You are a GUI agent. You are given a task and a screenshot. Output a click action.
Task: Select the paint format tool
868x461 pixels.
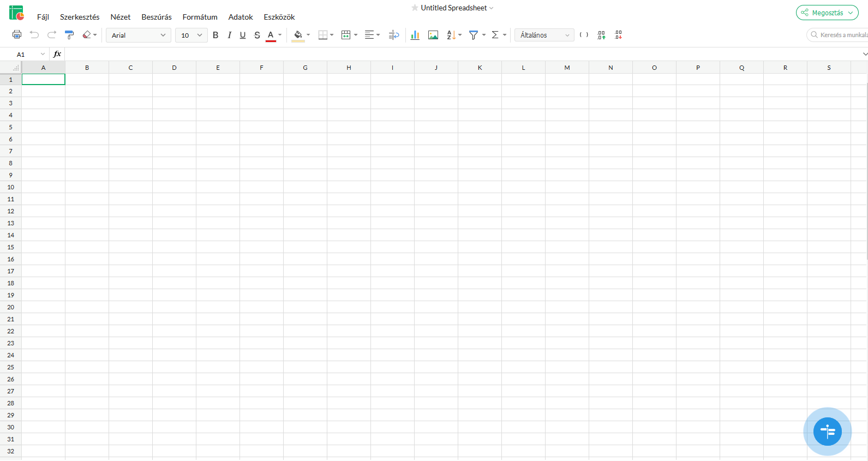tap(69, 35)
